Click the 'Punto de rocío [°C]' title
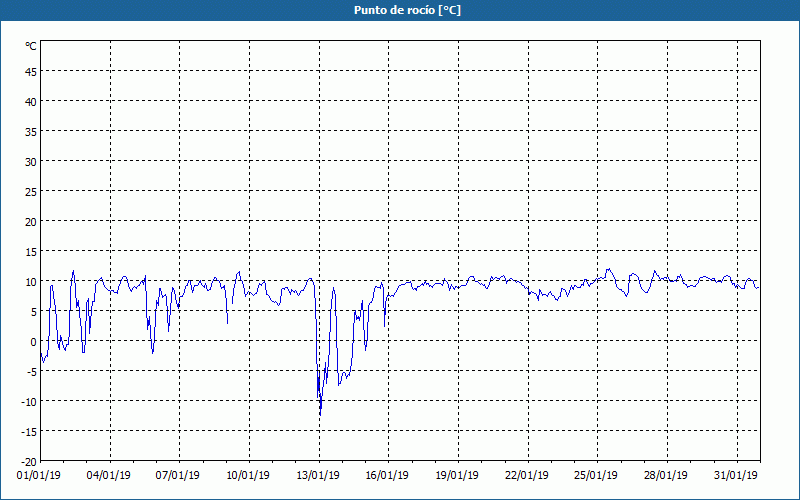Screen dimensions: 800x500 pyautogui.click(x=407, y=10)
